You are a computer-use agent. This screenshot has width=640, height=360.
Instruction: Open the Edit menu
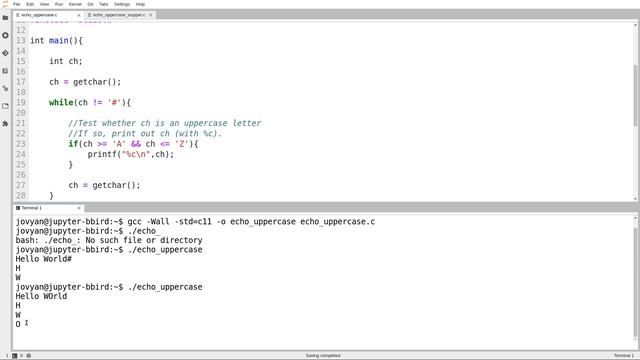30,4
